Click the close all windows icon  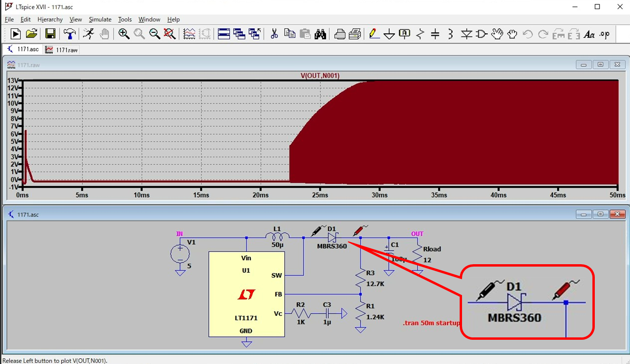(x=255, y=34)
